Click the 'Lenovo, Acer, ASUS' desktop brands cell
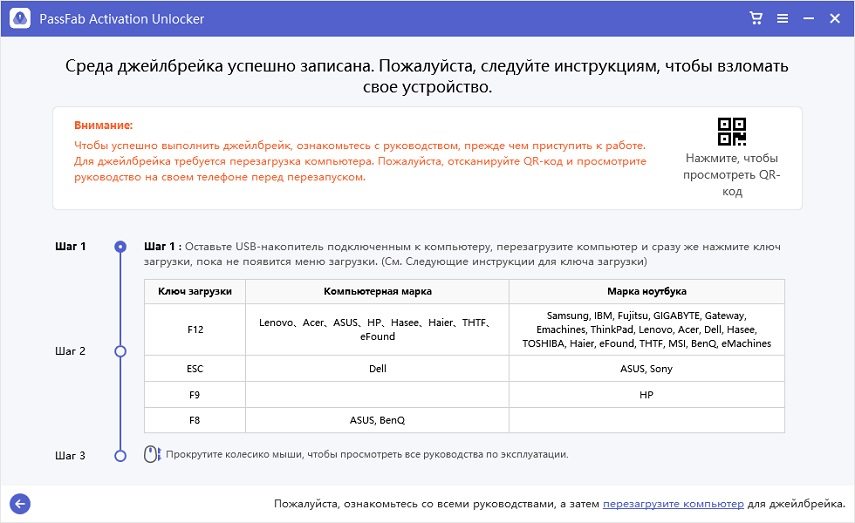855x523 pixels. (x=377, y=329)
